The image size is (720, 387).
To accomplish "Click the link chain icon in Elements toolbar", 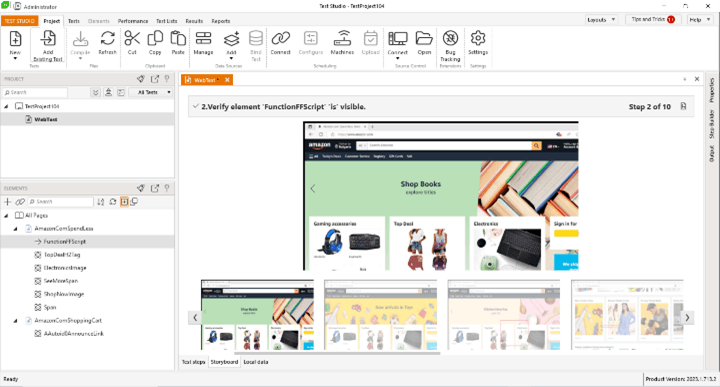I will coord(20,202).
